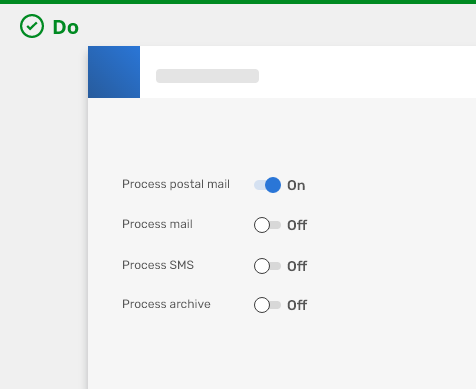Switch on the Process SMS toggle
Viewport: 476px width, 389px height.
[267, 266]
